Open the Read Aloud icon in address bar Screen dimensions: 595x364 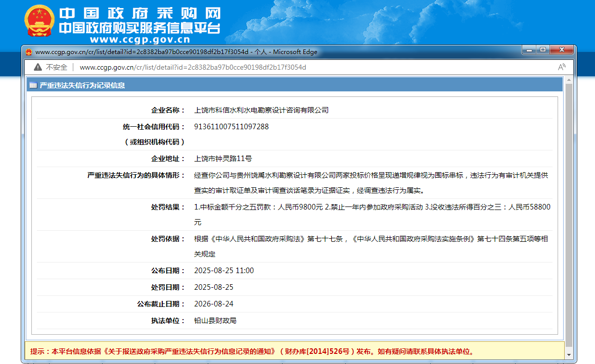(562, 67)
